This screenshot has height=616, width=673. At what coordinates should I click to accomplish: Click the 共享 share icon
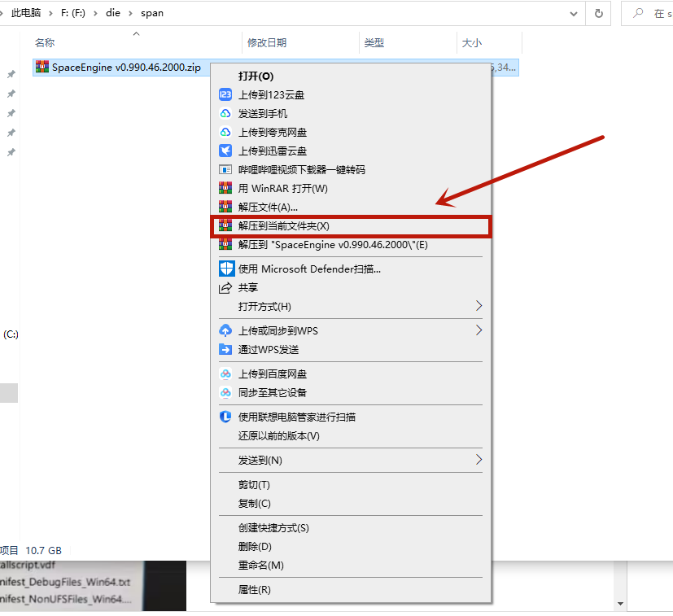[x=225, y=287]
